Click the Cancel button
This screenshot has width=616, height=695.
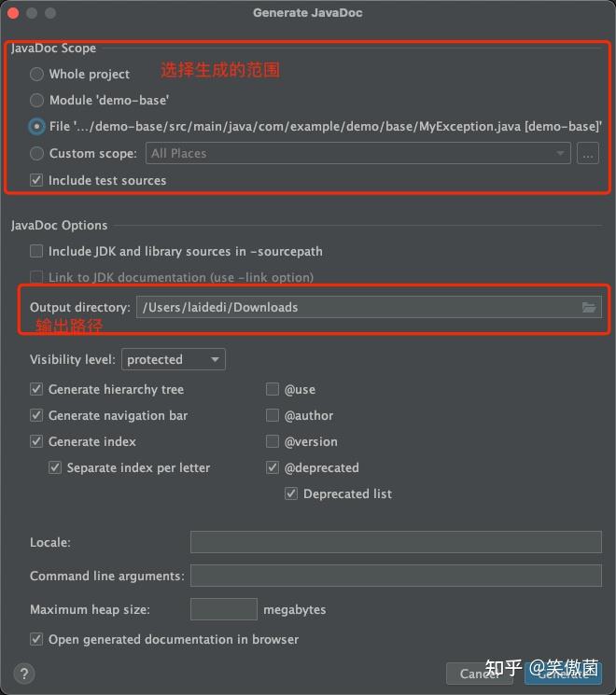point(480,673)
